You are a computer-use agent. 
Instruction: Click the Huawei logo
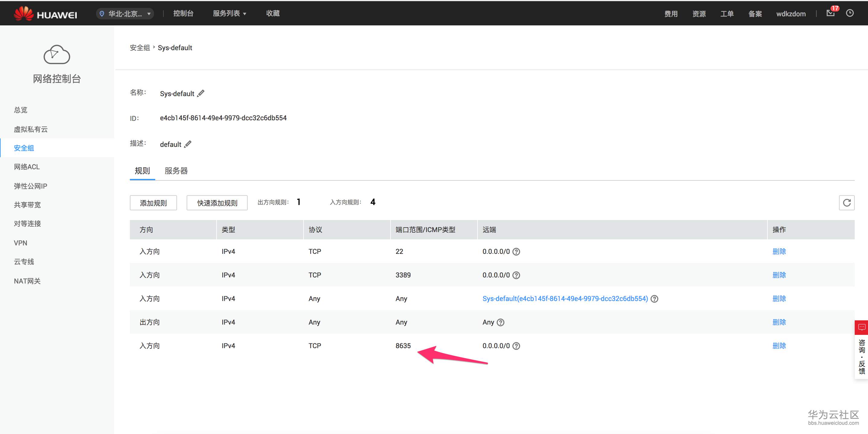[45, 14]
